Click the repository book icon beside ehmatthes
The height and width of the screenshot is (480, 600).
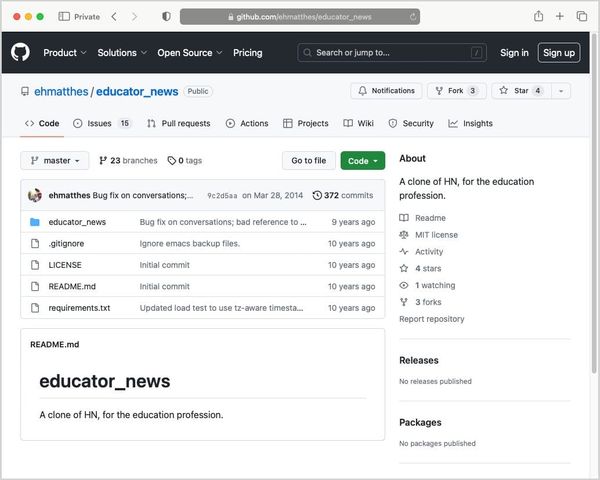coord(25,91)
